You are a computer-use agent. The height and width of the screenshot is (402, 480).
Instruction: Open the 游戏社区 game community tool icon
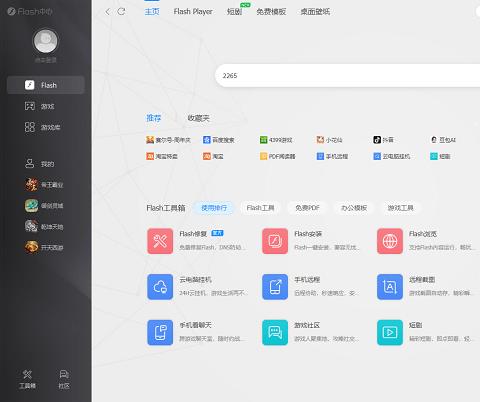(275, 332)
